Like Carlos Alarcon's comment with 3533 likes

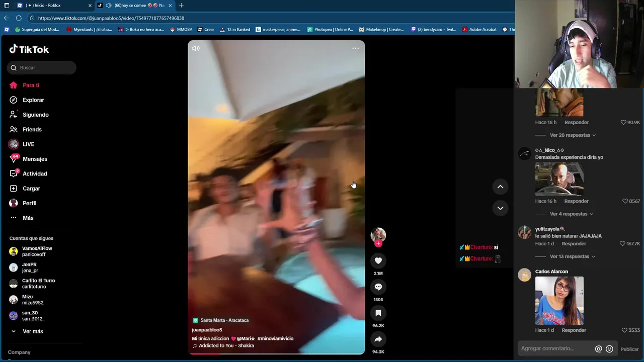point(624,330)
